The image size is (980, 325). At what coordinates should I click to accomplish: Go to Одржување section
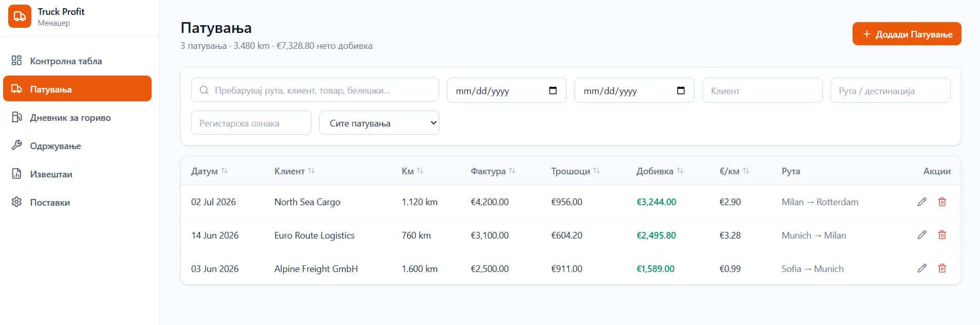coord(77,146)
